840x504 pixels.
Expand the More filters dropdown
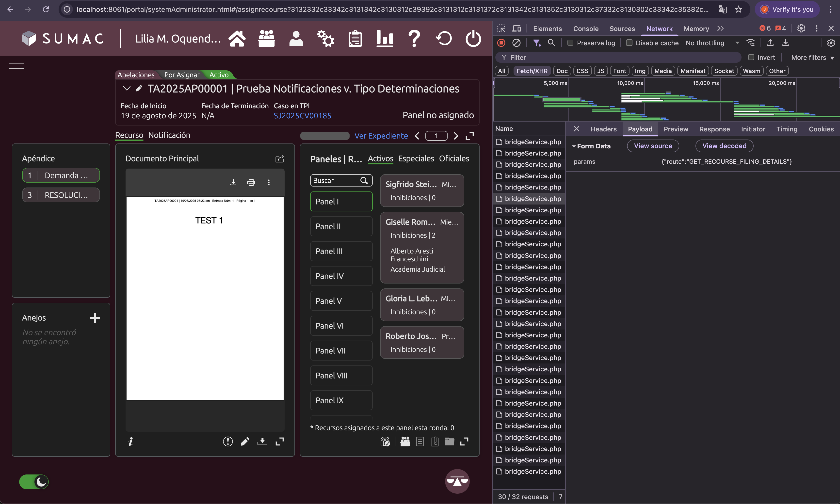pos(812,57)
